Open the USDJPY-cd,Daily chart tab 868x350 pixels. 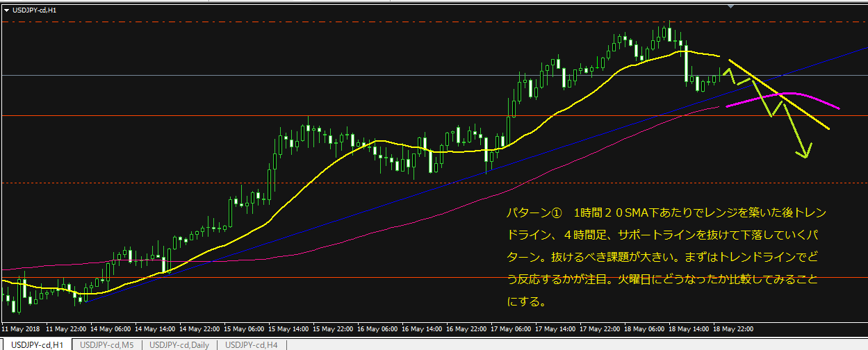(x=179, y=344)
